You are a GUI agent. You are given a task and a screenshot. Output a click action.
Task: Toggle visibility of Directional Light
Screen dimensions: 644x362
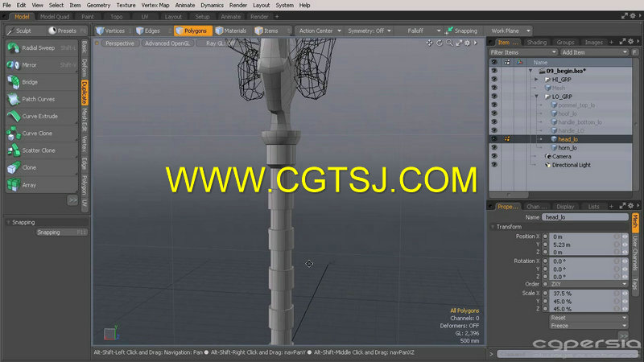(494, 165)
